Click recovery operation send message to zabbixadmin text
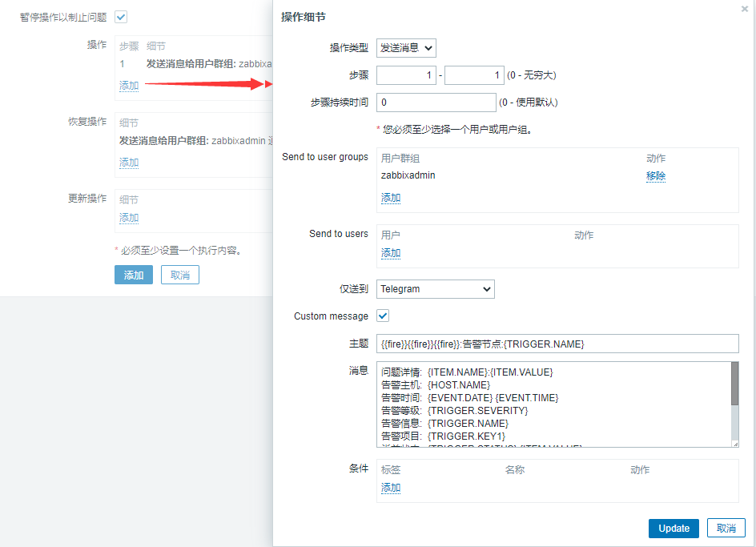Image resolution: width=756 pixels, height=547 pixels. click(195, 141)
